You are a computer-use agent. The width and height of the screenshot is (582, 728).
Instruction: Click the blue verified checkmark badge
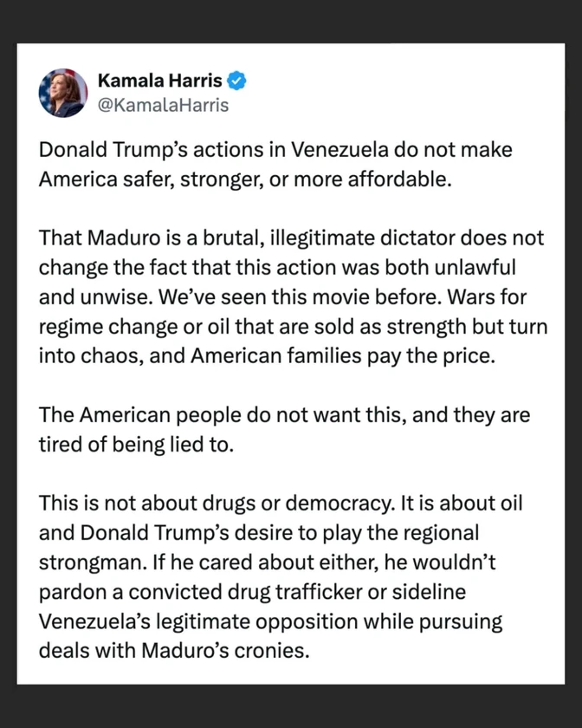click(x=237, y=81)
